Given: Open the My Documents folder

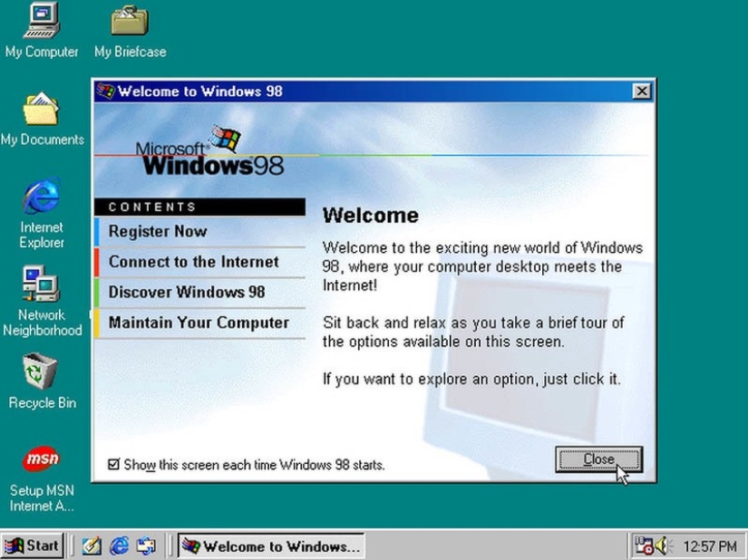Looking at the screenshot, I should pos(44,113).
